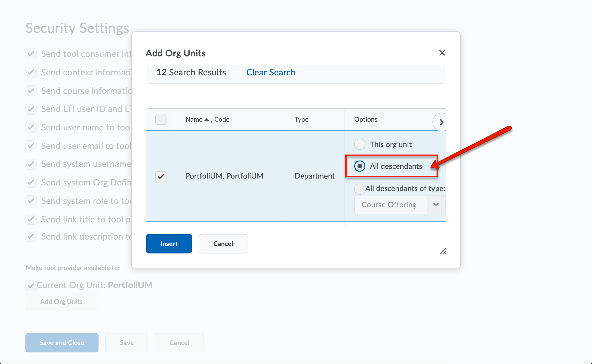The width and height of the screenshot is (592, 364).
Task: Toggle the select-all header checkbox
Action: [x=161, y=119]
